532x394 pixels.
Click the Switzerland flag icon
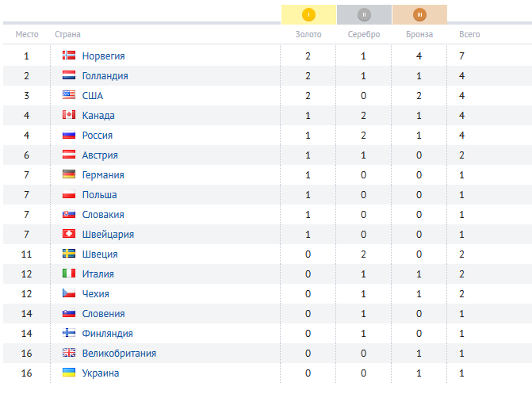pos(69,234)
